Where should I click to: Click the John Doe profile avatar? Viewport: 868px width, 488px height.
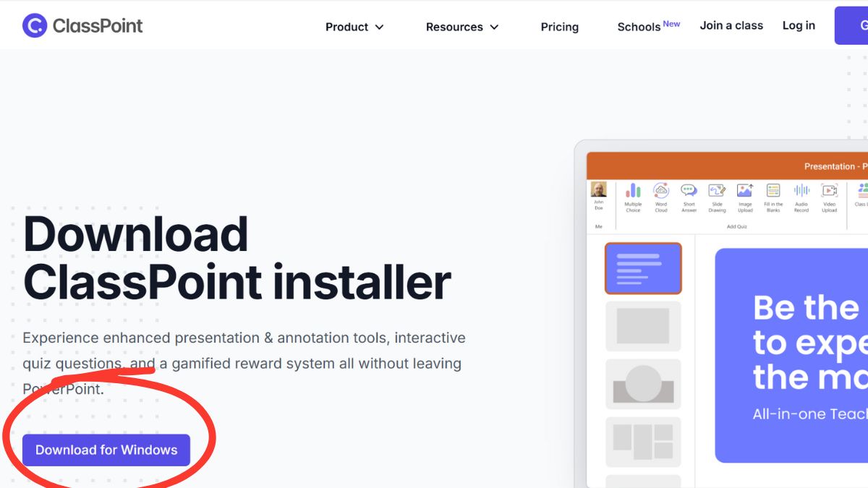click(599, 189)
